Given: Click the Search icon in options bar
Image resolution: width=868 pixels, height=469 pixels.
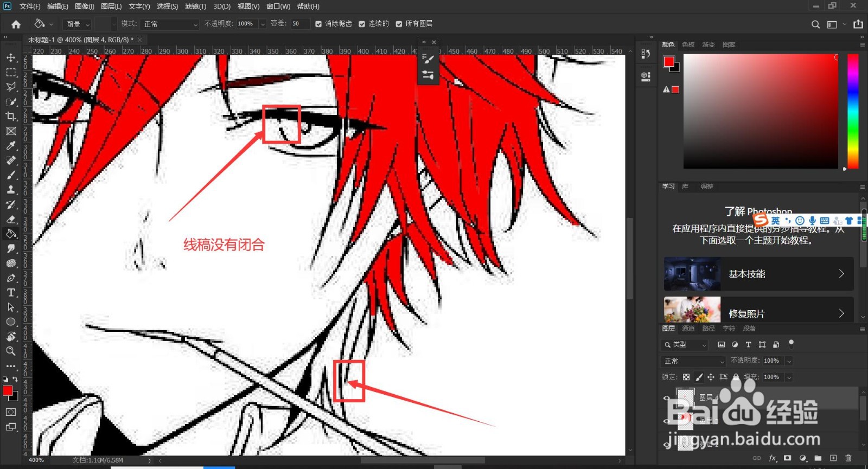Looking at the screenshot, I should point(815,24).
